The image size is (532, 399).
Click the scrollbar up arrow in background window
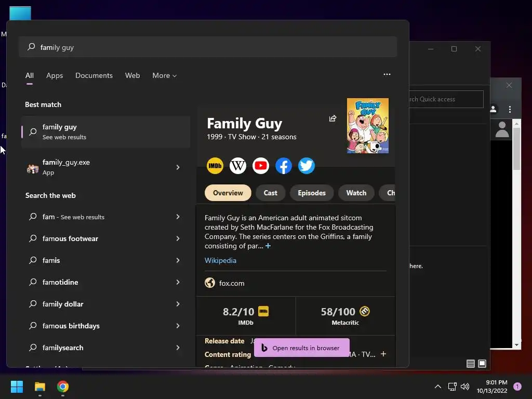tap(516, 124)
